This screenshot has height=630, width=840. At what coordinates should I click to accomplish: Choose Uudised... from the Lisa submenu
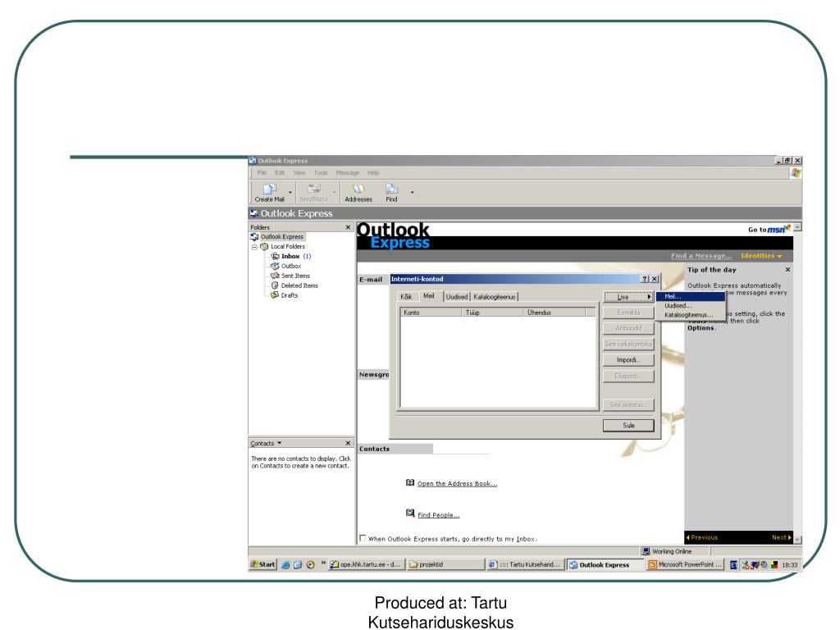click(x=691, y=305)
